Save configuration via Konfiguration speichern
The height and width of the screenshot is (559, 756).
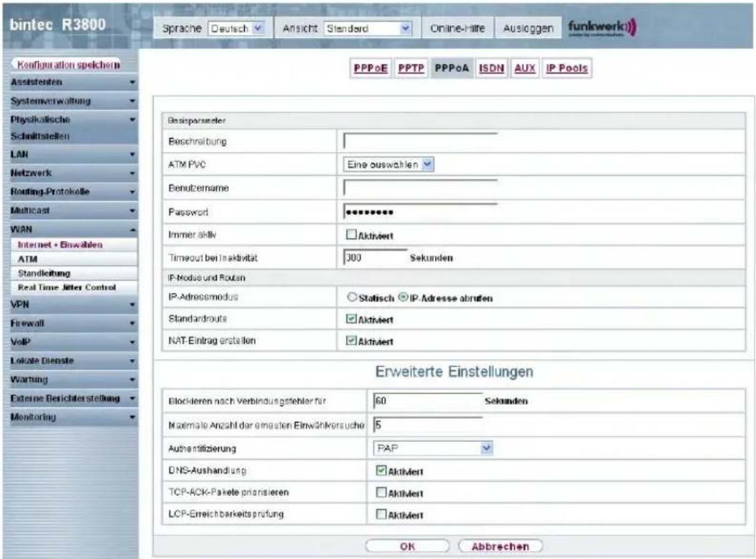[68, 65]
